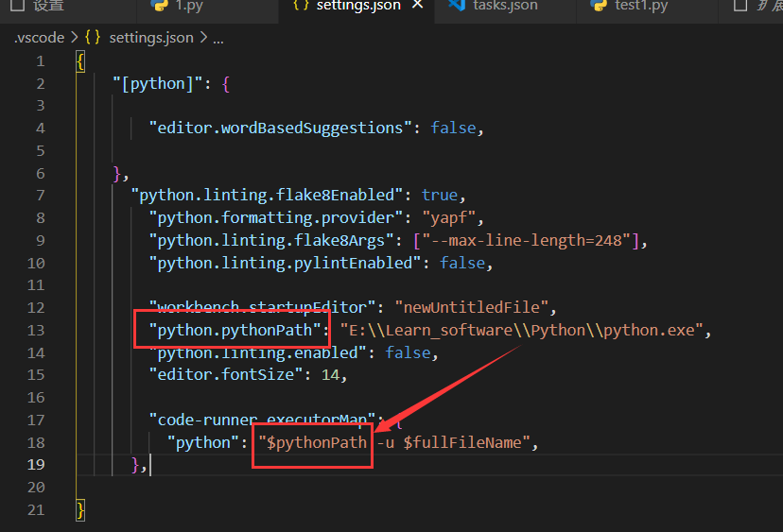Click line number 7 in the gutter

(41, 196)
